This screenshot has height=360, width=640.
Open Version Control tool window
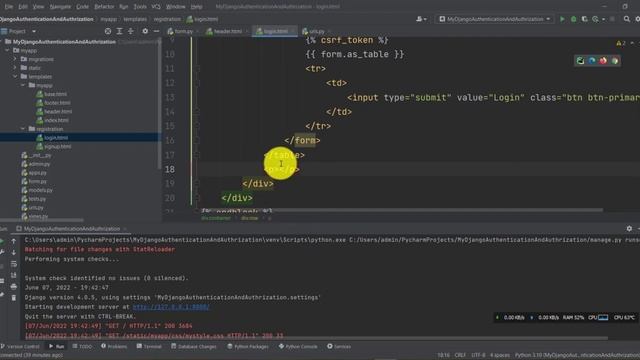point(20,347)
